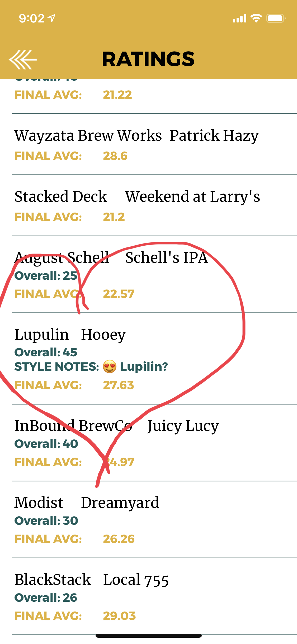
Task: Tap the Lupilin? style note text
Action: (x=144, y=367)
